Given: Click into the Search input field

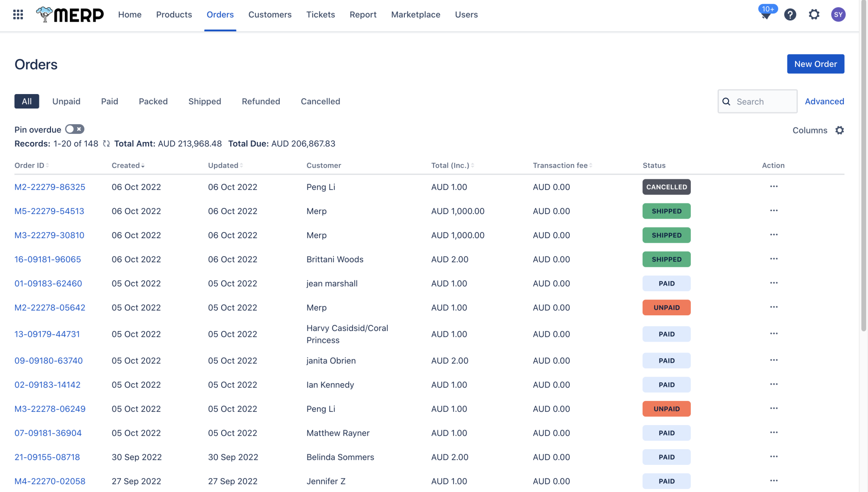Looking at the screenshot, I should (x=757, y=101).
